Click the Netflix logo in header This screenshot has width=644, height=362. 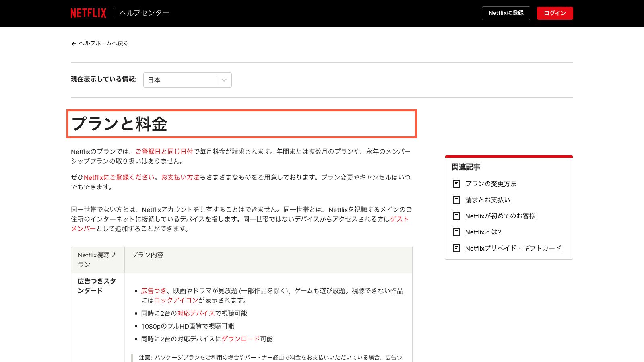click(x=89, y=13)
